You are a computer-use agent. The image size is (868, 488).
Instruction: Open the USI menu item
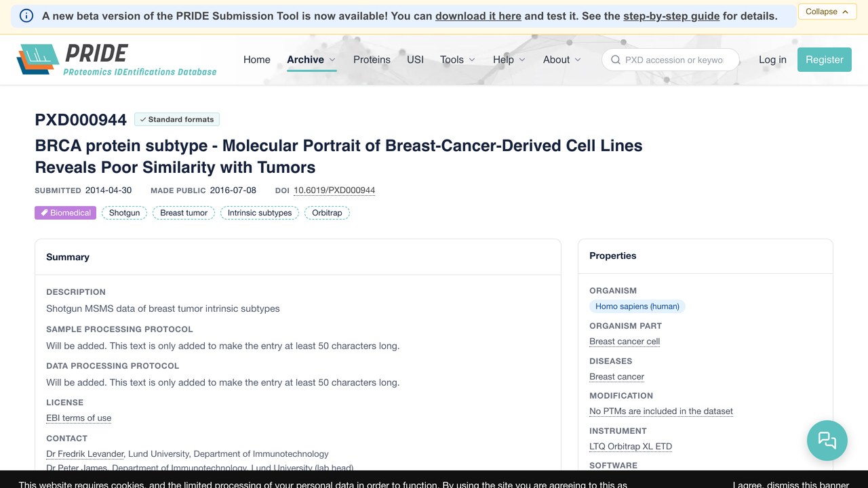coord(415,60)
